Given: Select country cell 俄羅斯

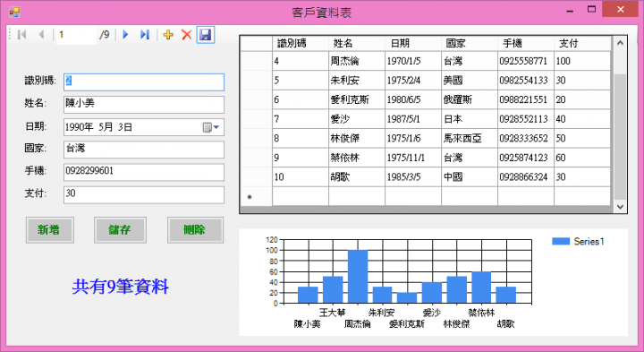Looking at the screenshot, I should 470,99.
